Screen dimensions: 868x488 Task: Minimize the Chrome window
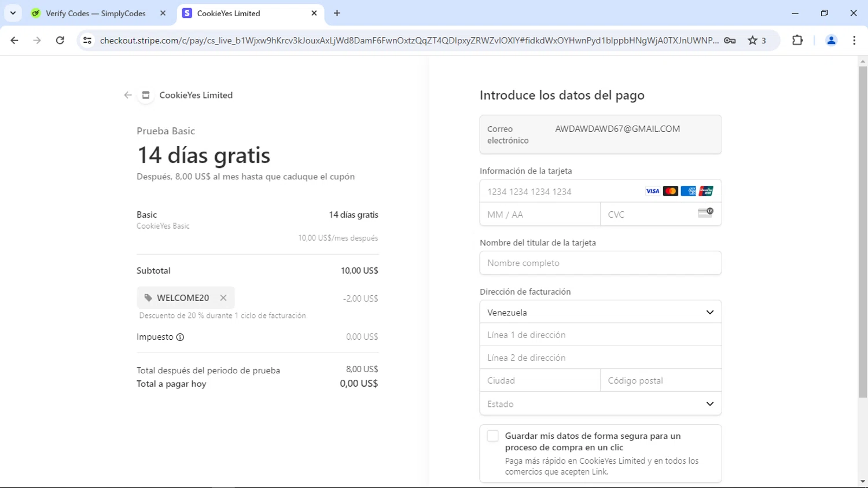pos(795,13)
